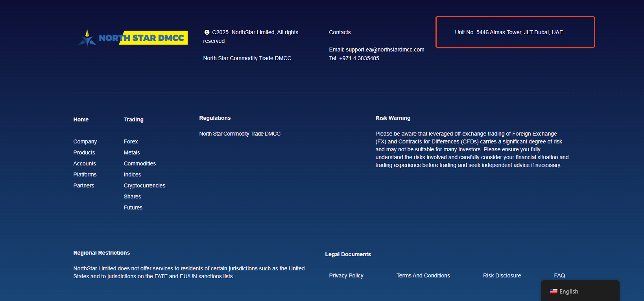The width and height of the screenshot is (644, 301).
Task: Open the Company footer link
Action: tap(85, 141)
